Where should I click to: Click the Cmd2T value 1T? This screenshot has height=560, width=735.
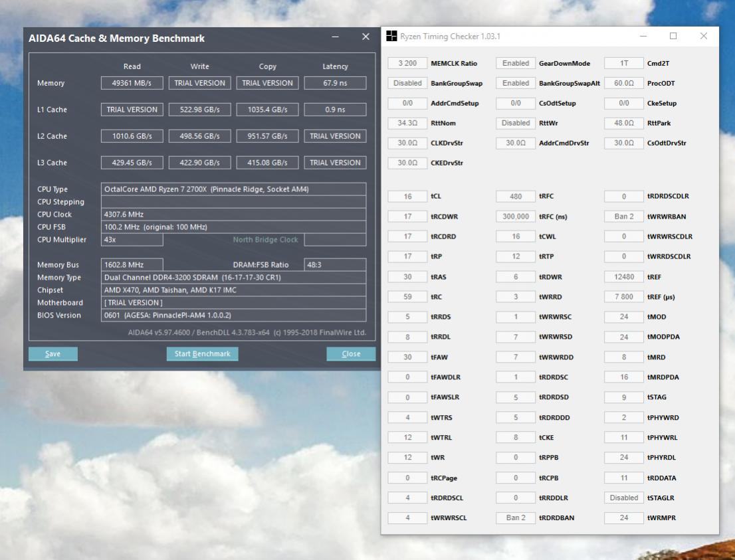click(624, 63)
